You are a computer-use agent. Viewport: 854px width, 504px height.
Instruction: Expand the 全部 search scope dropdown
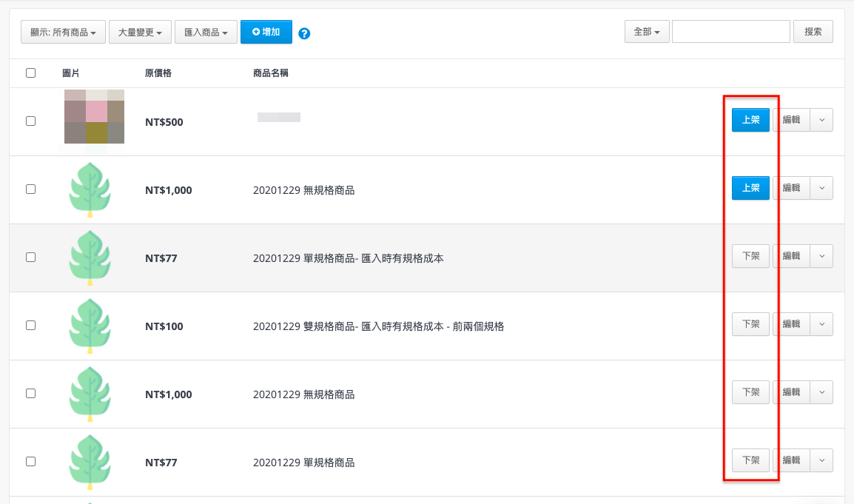pos(647,32)
